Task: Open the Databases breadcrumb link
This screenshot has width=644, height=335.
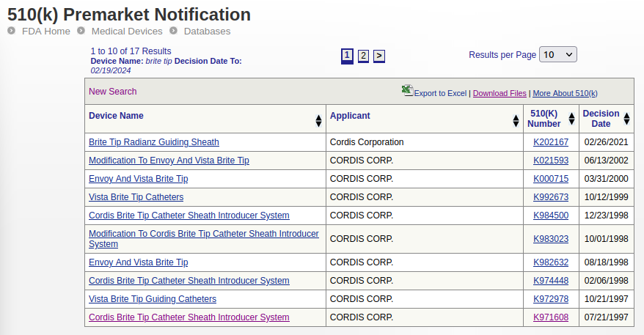Action: [x=207, y=32]
